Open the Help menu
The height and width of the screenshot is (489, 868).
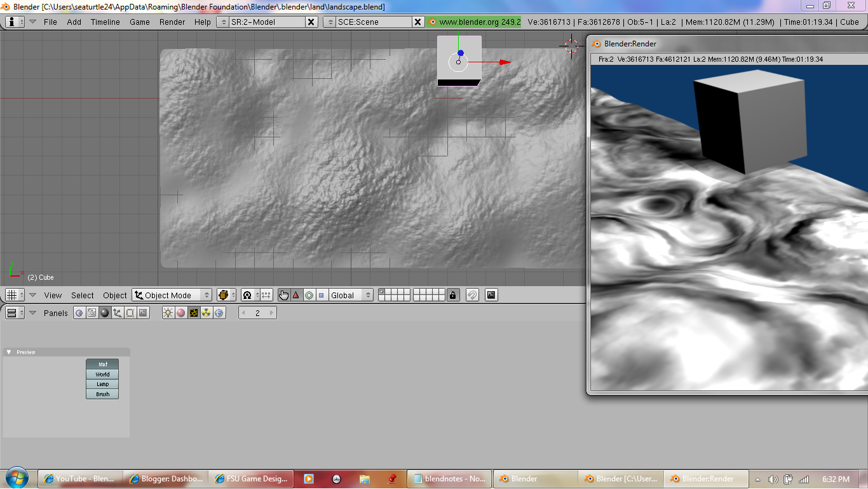[203, 22]
